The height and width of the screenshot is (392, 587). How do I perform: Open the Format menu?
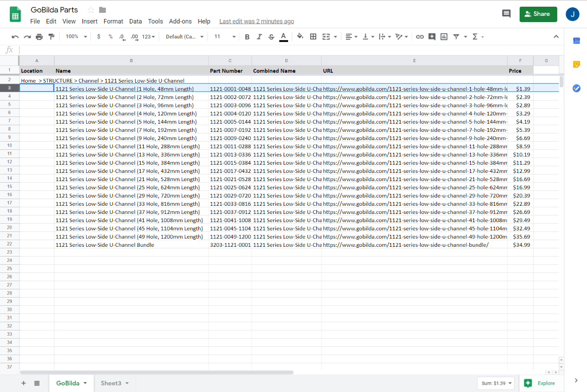click(x=113, y=22)
